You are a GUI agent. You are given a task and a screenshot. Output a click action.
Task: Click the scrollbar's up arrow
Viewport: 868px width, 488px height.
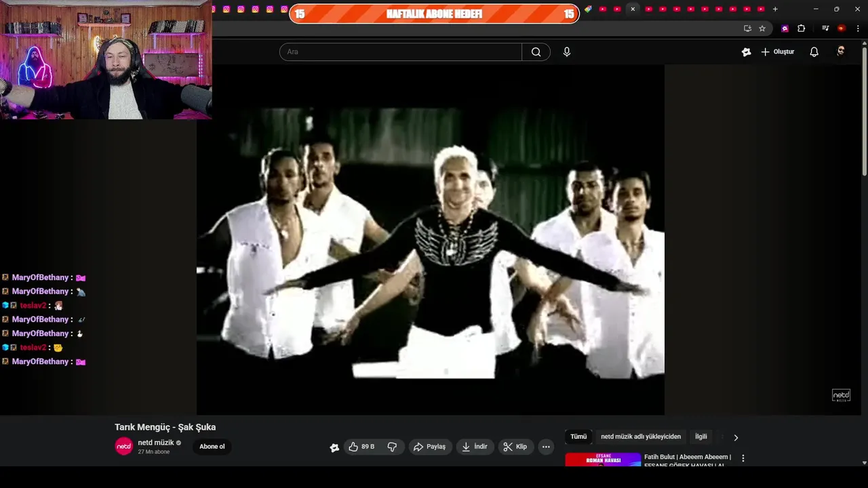(864, 43)
